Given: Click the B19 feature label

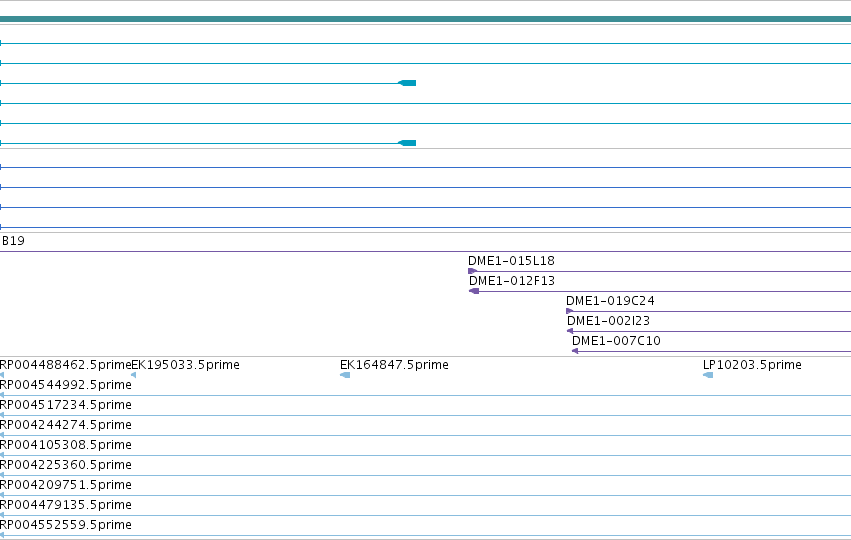Looking at the screenshot, I should click(13, 241).
